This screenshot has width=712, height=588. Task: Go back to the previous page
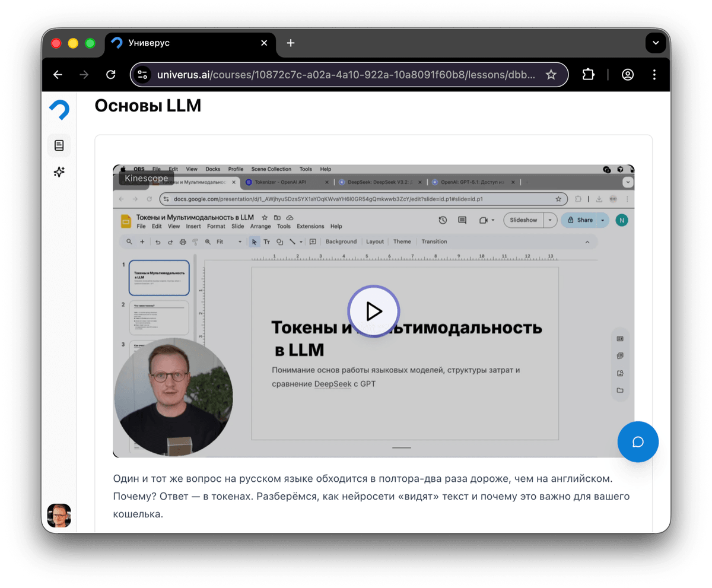click(58, 75)
